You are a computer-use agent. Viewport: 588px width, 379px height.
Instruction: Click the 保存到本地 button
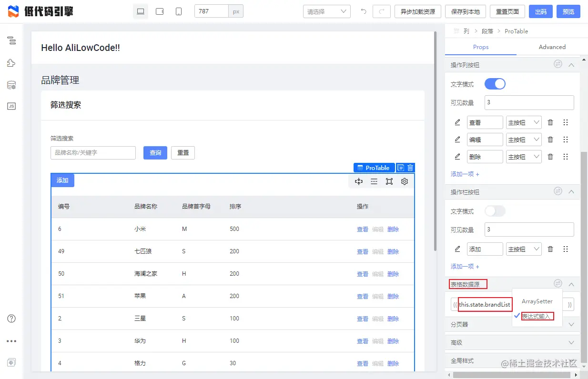click(466, 11)
